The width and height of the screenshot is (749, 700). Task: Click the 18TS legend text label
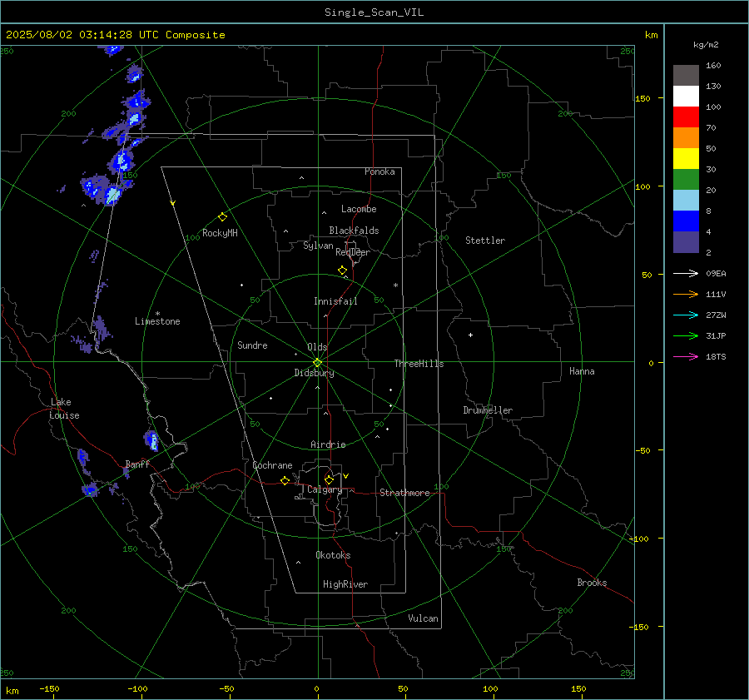click(716, 356)
